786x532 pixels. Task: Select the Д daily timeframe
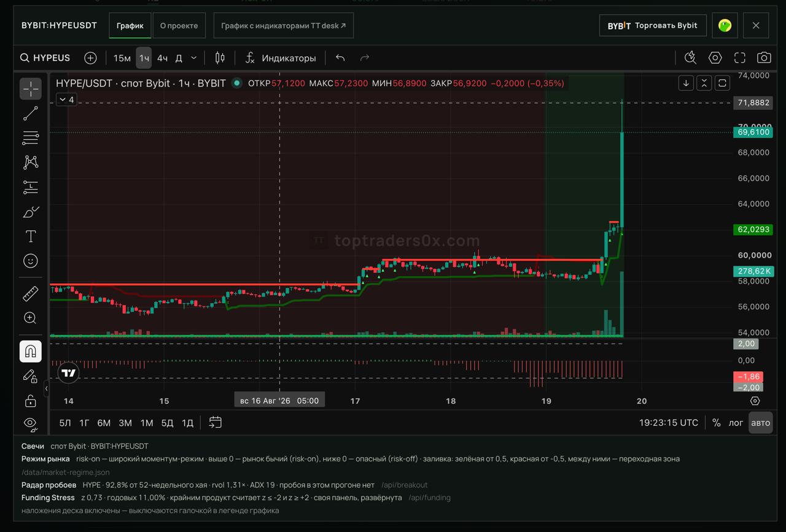coord(179,58)
